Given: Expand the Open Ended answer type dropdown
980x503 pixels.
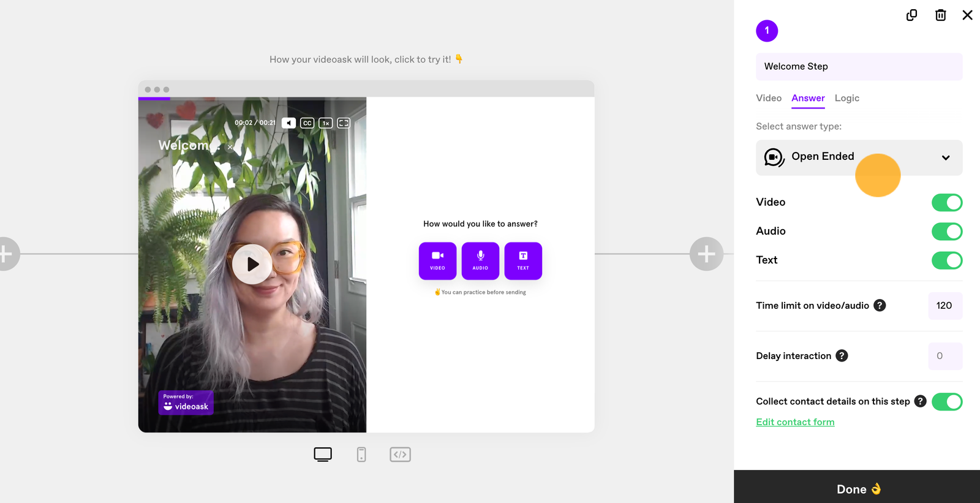Looking at the screenshot, I should coord(859,157).
